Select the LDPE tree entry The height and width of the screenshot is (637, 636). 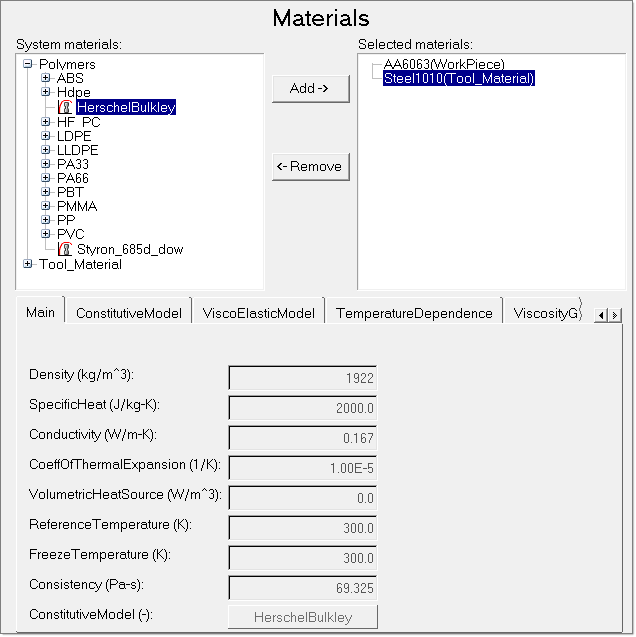(74, 136)
